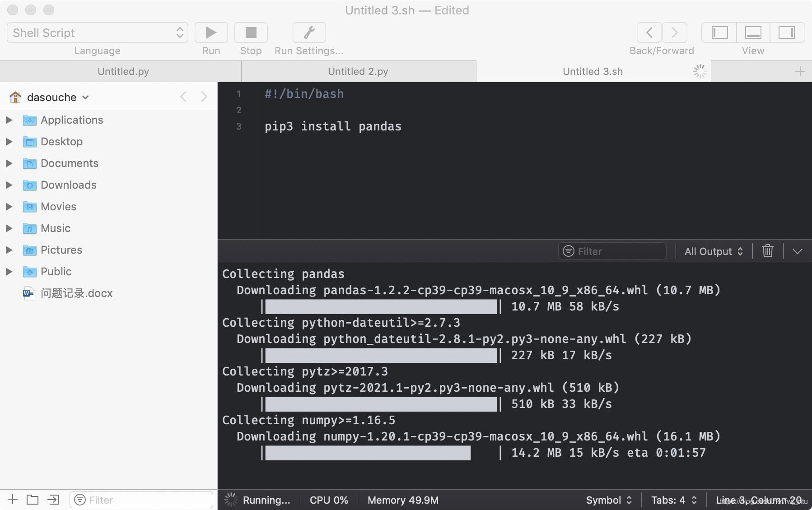Expand the Music folder
Screen dimensions: 812x510
(9, 228)
